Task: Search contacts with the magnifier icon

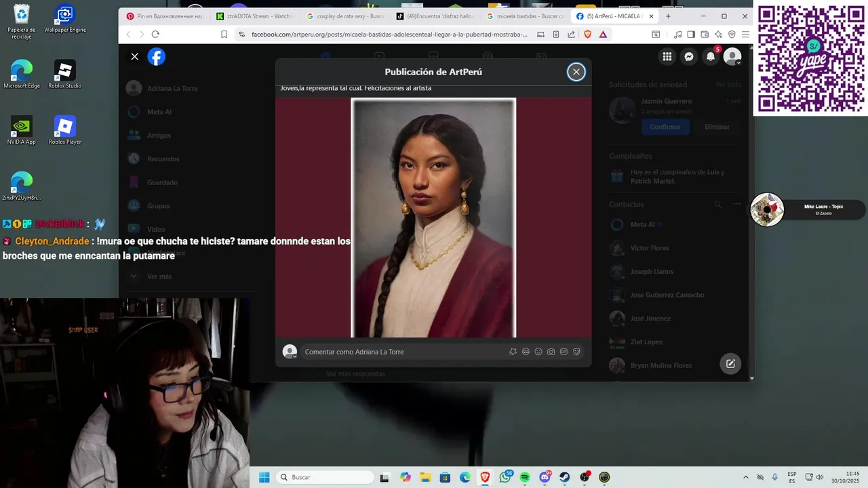Action: pyautogui.click(x=717, y=204)
